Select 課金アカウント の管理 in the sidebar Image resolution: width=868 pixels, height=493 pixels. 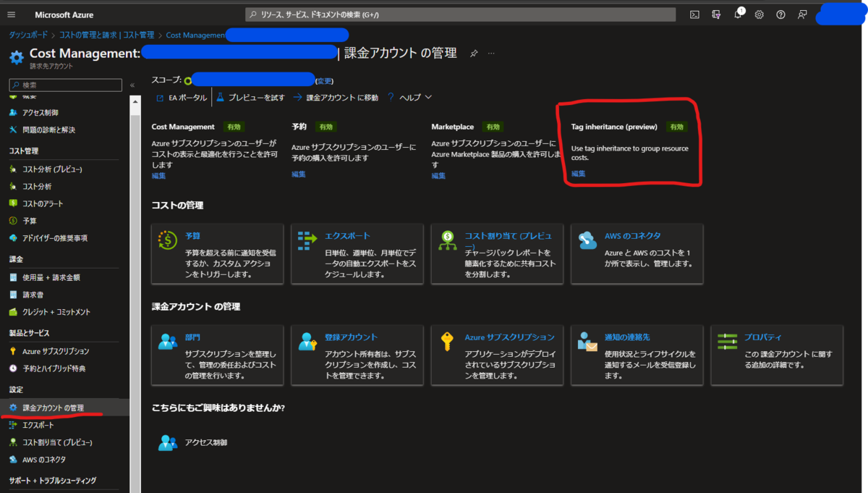[x=53, y=408]
